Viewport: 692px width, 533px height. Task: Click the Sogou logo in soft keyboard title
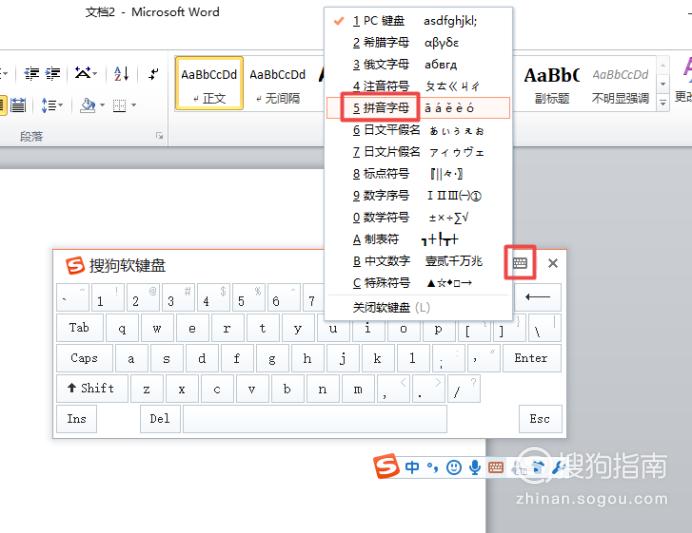click(75, 265)
